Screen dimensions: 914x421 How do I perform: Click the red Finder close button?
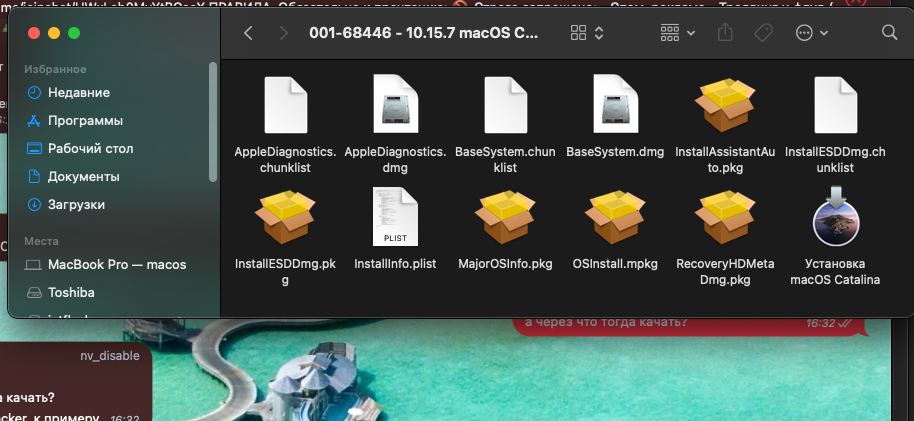tap(34, 33)
